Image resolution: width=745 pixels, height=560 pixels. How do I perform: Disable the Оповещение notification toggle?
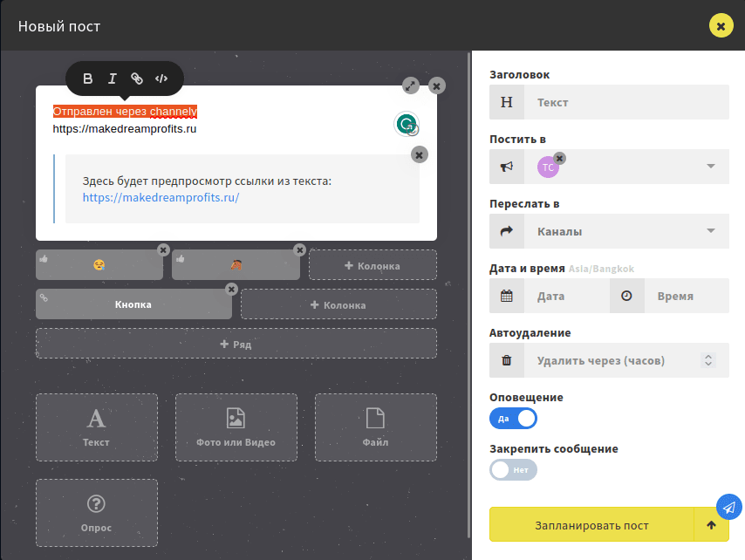tap(514, 419)
